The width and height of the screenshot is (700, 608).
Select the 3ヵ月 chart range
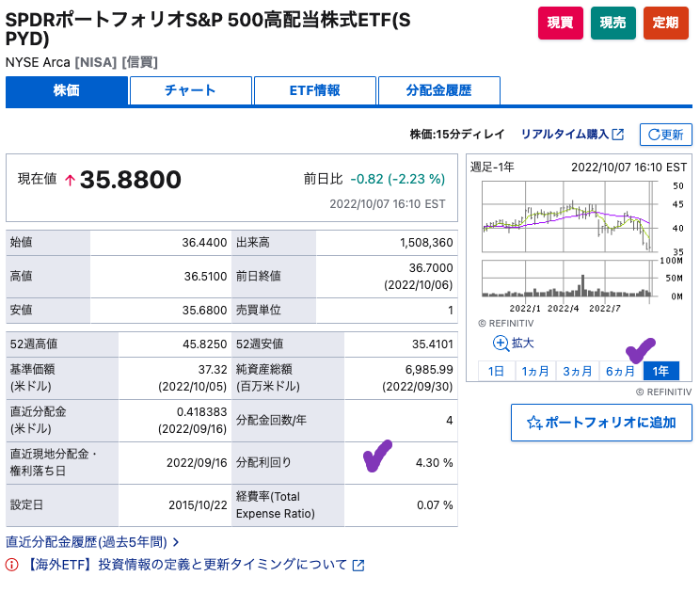[578, 371]
